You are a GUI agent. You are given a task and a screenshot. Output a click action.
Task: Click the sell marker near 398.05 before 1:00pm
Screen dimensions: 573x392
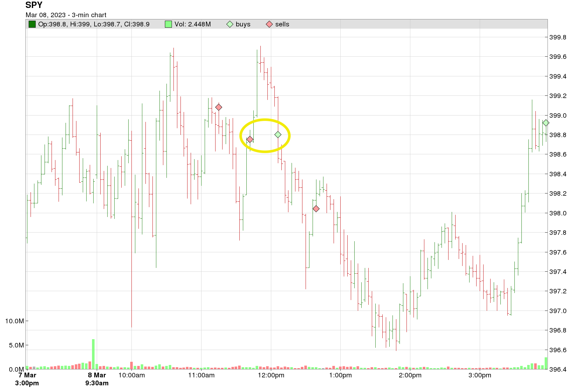tap(316, 209)
